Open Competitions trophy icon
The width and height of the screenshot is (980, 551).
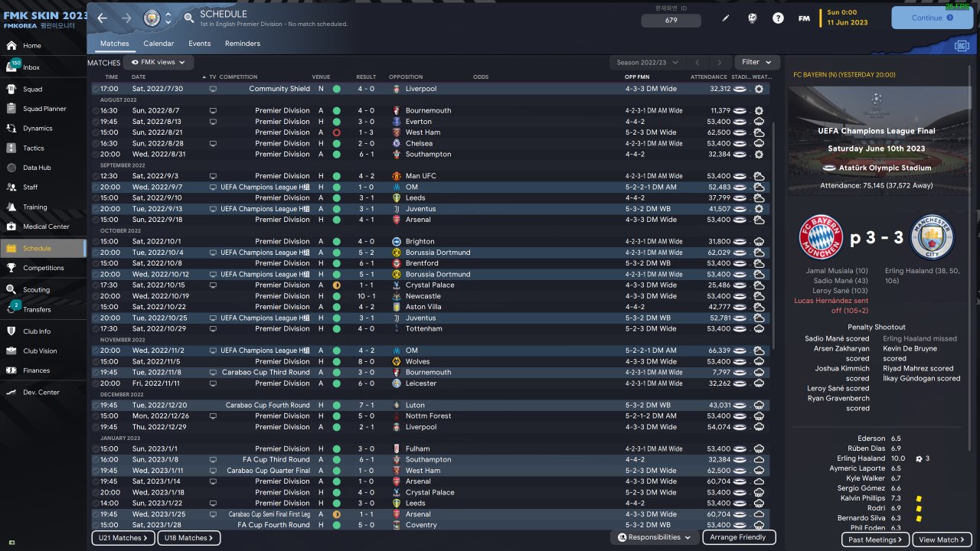point(11,268)
